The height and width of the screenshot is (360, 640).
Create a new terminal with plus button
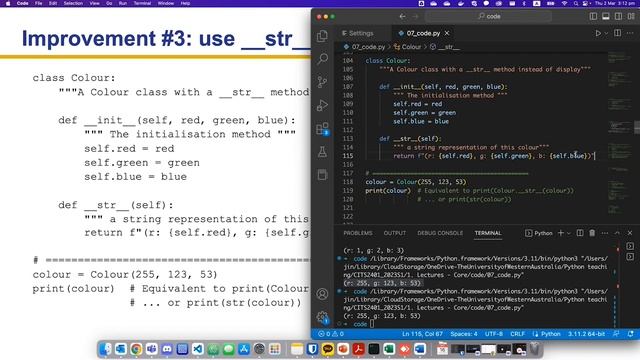[x=561, y=233]
